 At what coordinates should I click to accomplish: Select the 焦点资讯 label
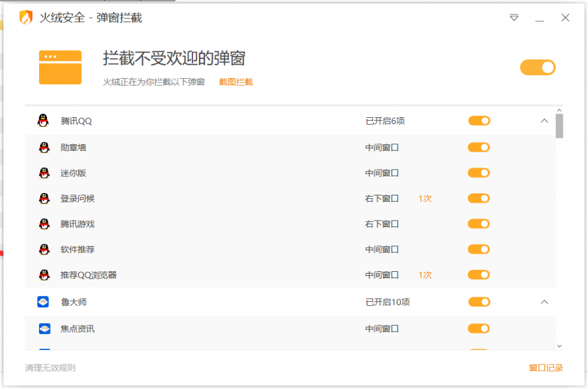pyautogui.click(x=78, y=329)
